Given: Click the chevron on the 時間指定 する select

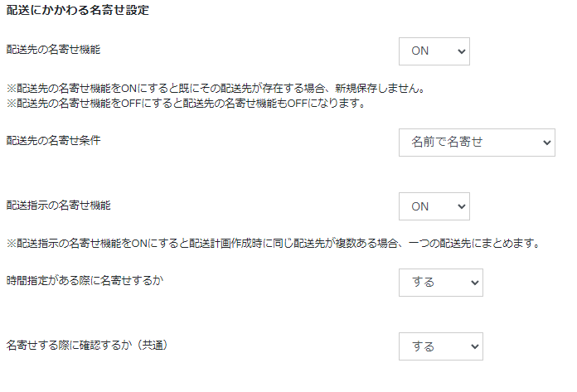Looking at the screenshot, I should tap(474, 283).
